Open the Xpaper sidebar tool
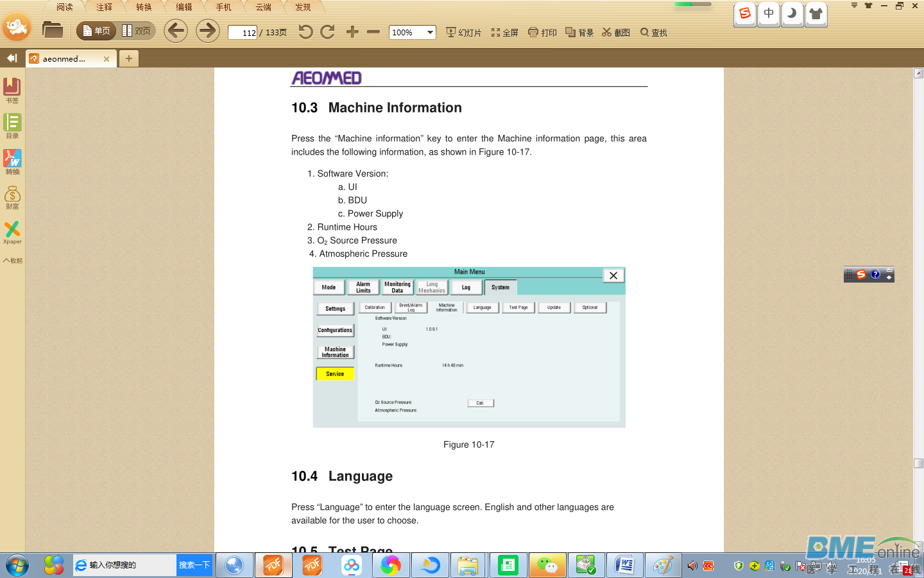Viewport: 924px width, 578px height. coord(12,232)
